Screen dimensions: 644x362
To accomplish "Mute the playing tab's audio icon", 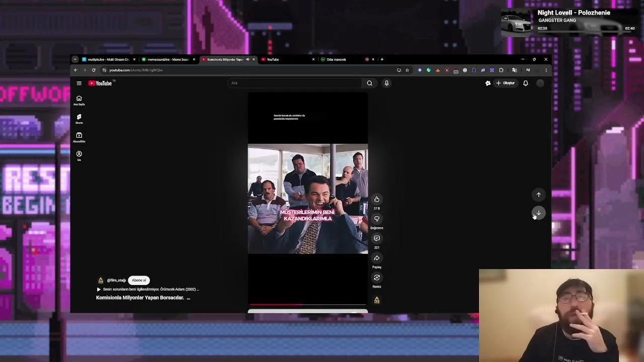I will coord(248,59).
